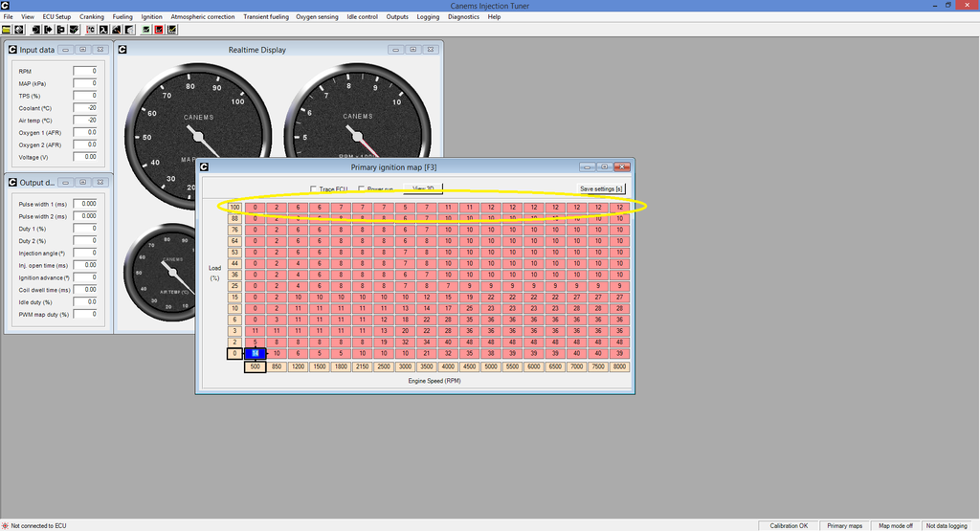The image size is (980, 531).
Task: Select the 8000 RPM column header
Action: pyautogui.click(x=619, y=366)
